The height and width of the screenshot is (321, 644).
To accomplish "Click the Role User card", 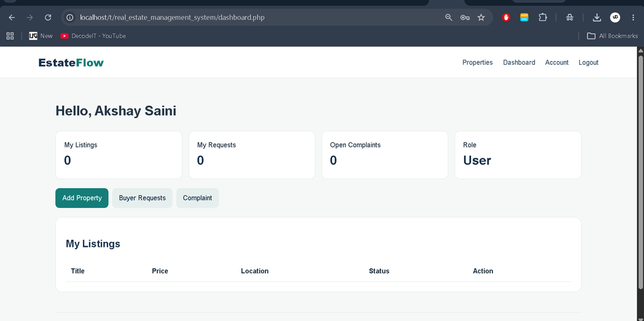I will tap(518, 155).
